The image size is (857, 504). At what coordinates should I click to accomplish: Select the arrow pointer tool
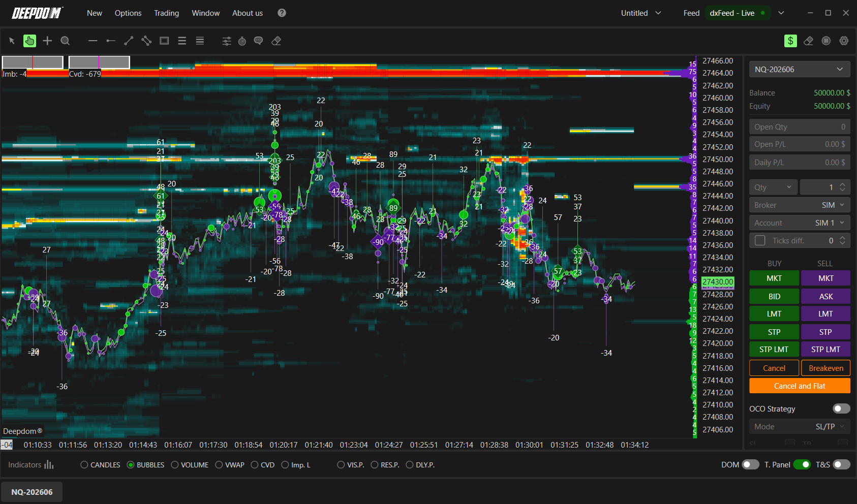[x=12, y=41]
